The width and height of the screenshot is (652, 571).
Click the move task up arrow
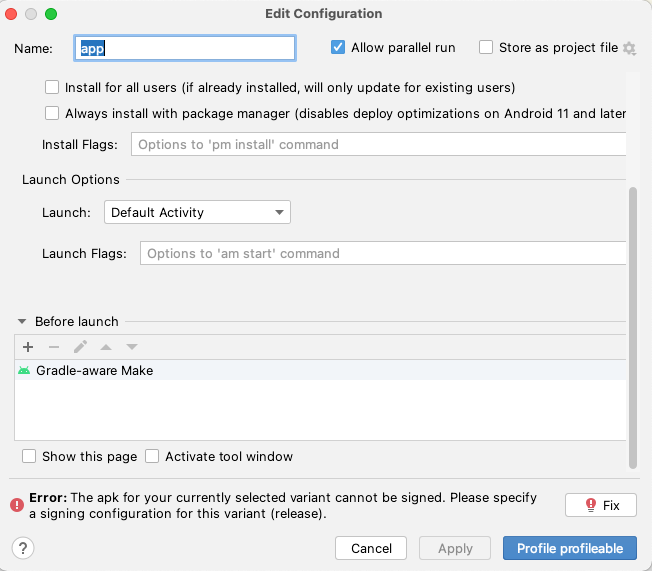point(106,347)
